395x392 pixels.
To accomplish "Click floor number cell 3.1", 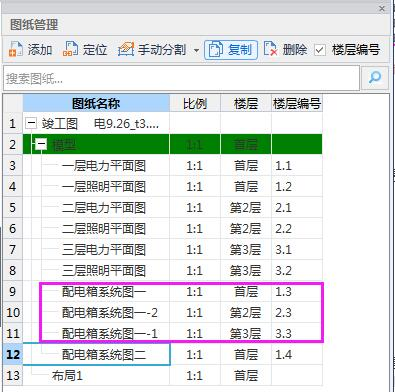I will click(x=297, y=250).
